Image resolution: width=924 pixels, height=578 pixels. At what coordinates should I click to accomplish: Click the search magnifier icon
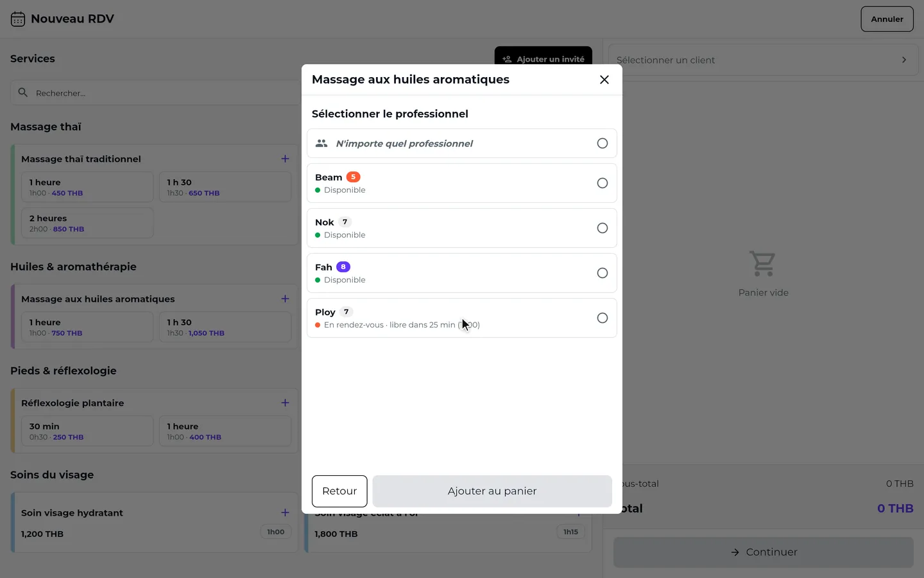tap(23, 92)
